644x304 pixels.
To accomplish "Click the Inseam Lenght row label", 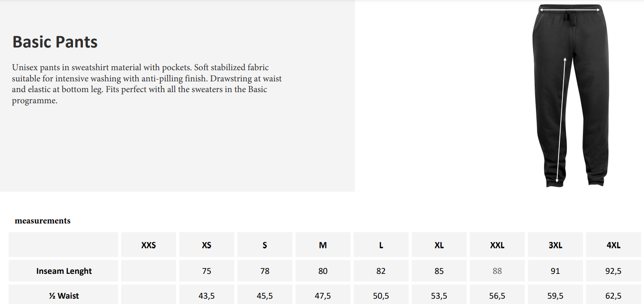I will [x=64, y=271].
